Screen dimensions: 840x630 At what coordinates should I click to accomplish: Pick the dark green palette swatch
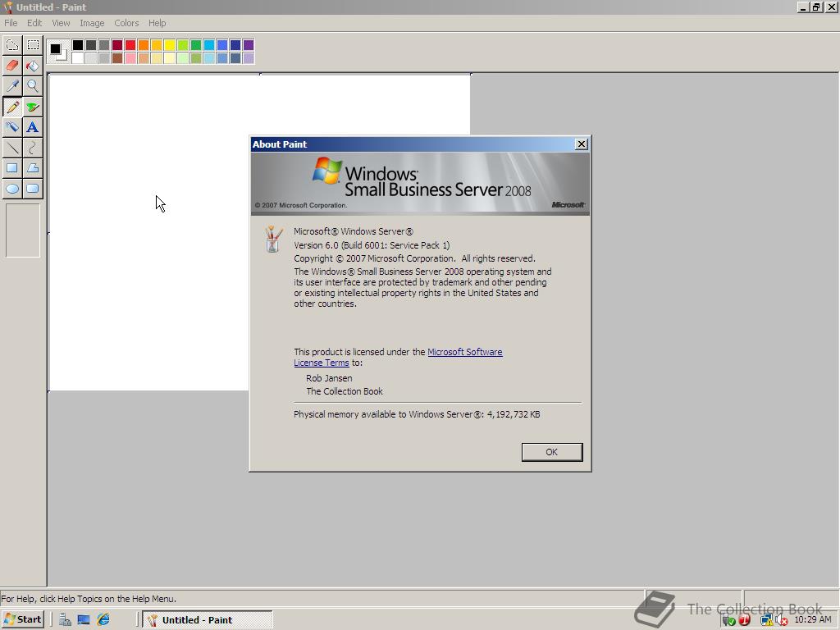point(196,45)
